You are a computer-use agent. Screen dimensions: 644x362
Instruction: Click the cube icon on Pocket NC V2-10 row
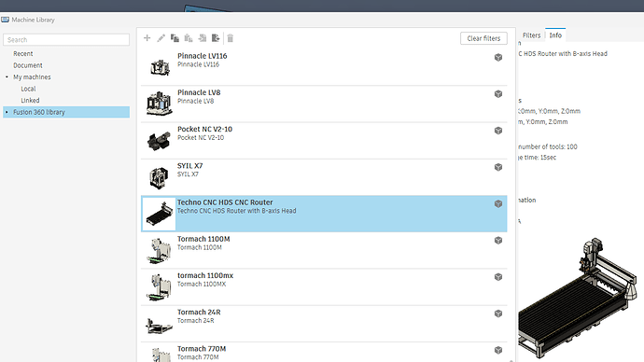[x=498, y=131]
